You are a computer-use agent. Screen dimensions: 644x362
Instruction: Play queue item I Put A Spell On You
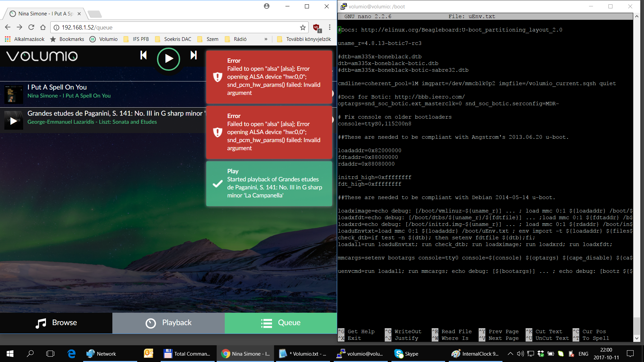tap(57, 87)
